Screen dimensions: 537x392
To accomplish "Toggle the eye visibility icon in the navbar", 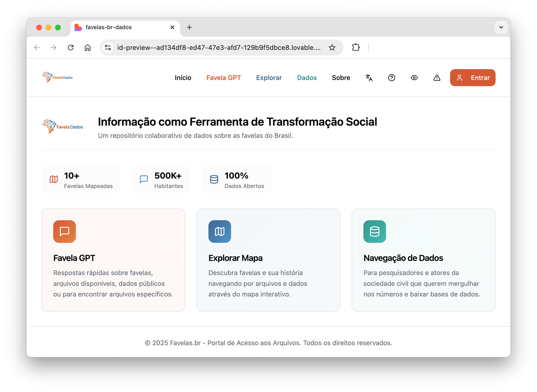I will tap(414, 78).
